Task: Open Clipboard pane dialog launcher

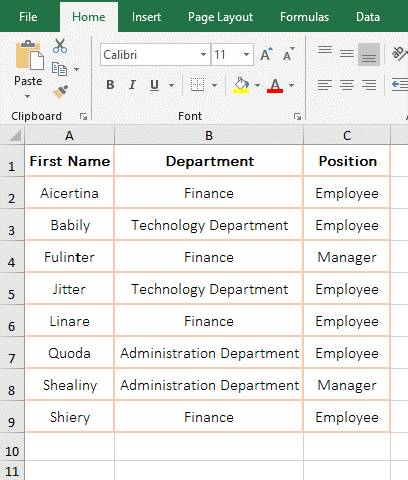Action: coord(83,116)
